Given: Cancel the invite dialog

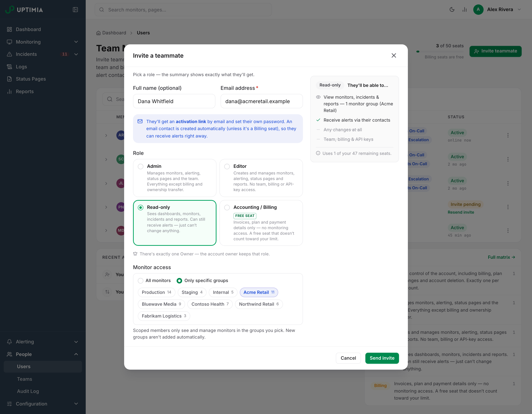Looking at the screenshot, I should [x=348, y=358].
